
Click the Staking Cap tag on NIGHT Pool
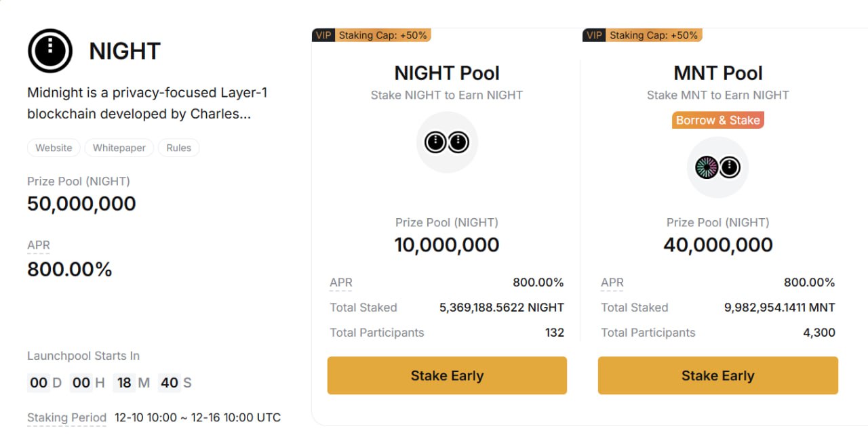tap(382, 35)
